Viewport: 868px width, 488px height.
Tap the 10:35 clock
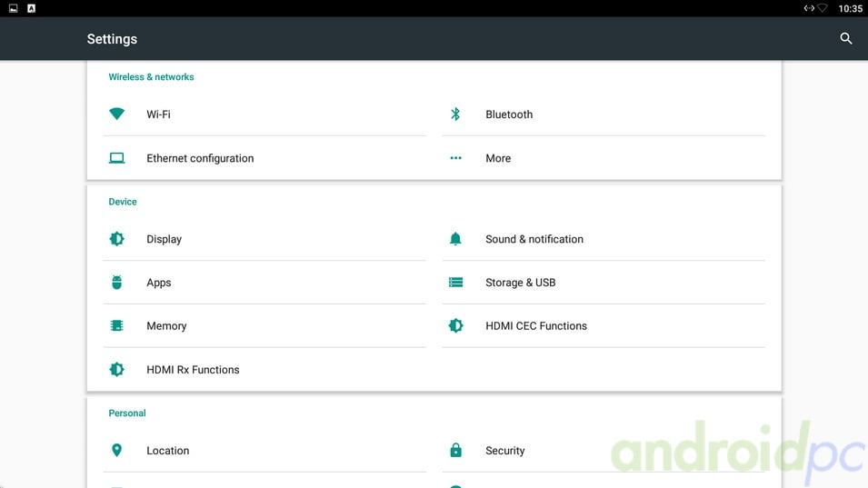click(x=851, y=8)
